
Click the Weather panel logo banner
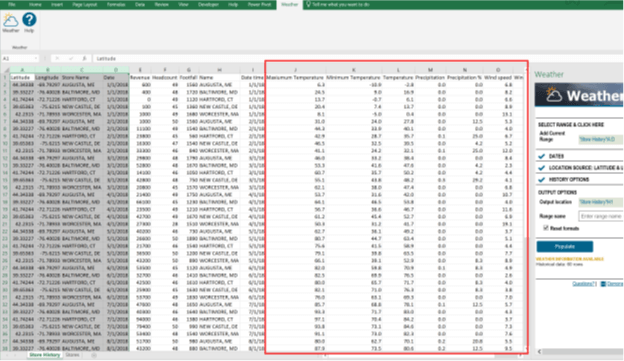pyautogui.click(x=579, y=95)
